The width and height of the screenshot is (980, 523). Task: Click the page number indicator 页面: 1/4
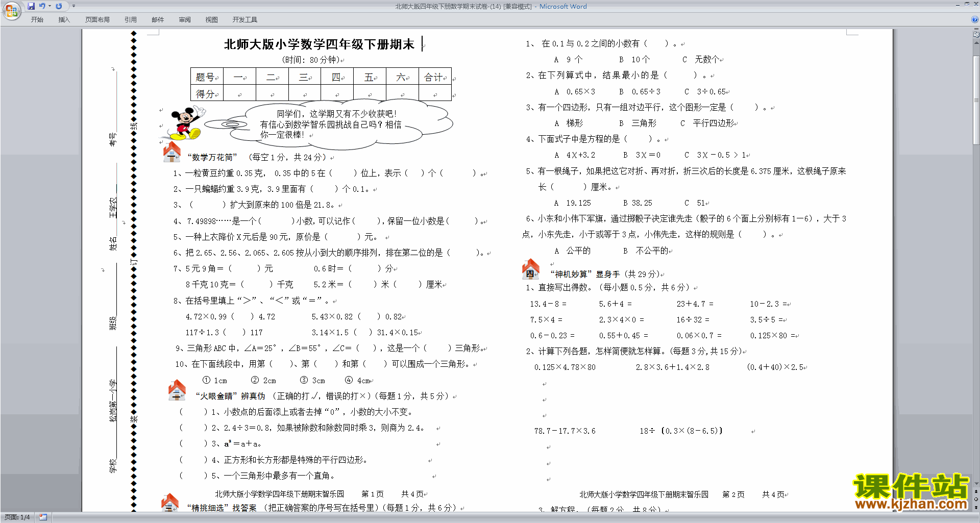point(17,517)
